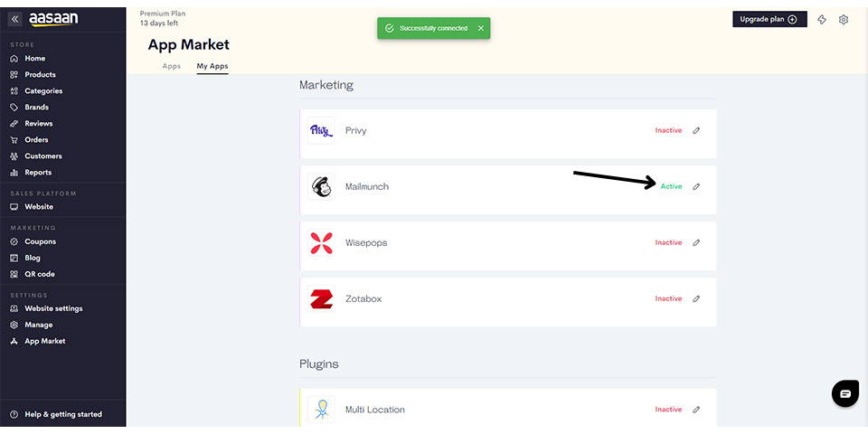Open the settings gear icon top right
The height and width of the screenshot is (434, 868).
click(x=843, y=19)
